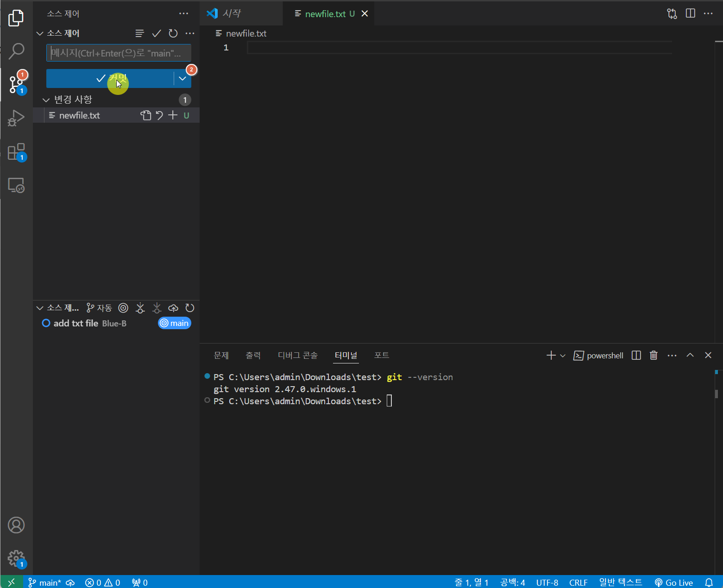Pull icon in source control graph

pos(157,308)
